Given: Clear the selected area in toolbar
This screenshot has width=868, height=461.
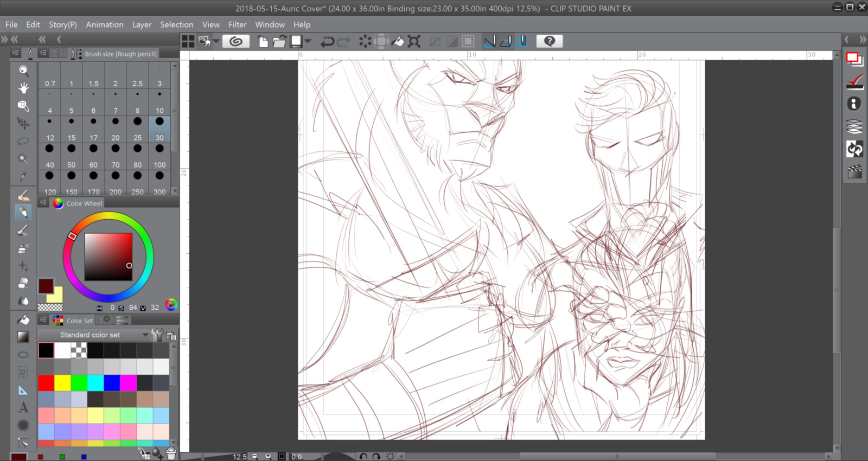Looking at the screenshot, I should pos(365,41).
